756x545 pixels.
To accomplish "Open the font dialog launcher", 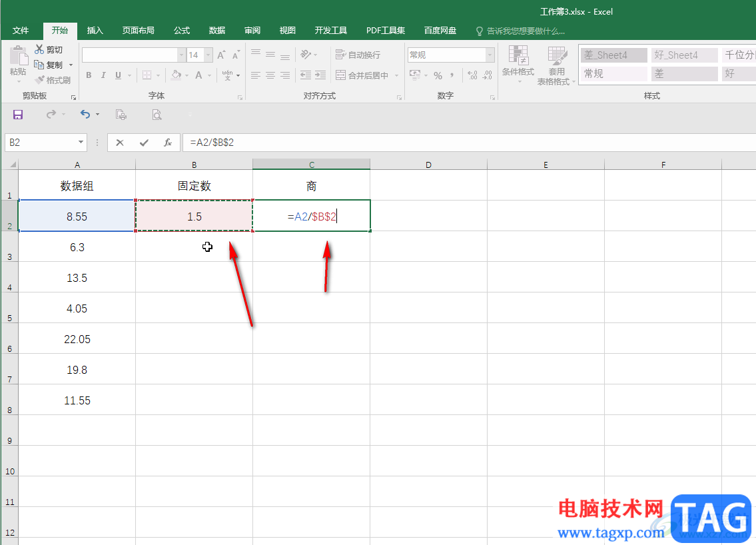I will 240,97.
